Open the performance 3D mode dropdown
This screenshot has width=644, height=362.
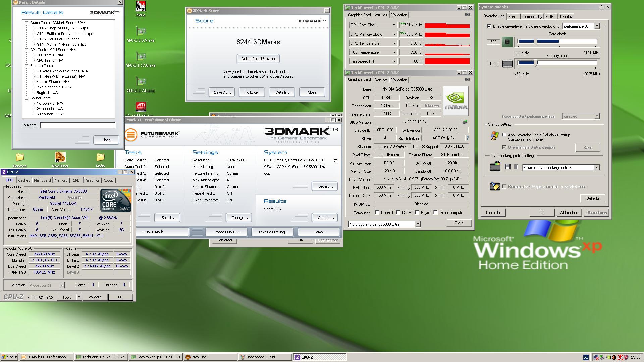click(x=597, y=26)
